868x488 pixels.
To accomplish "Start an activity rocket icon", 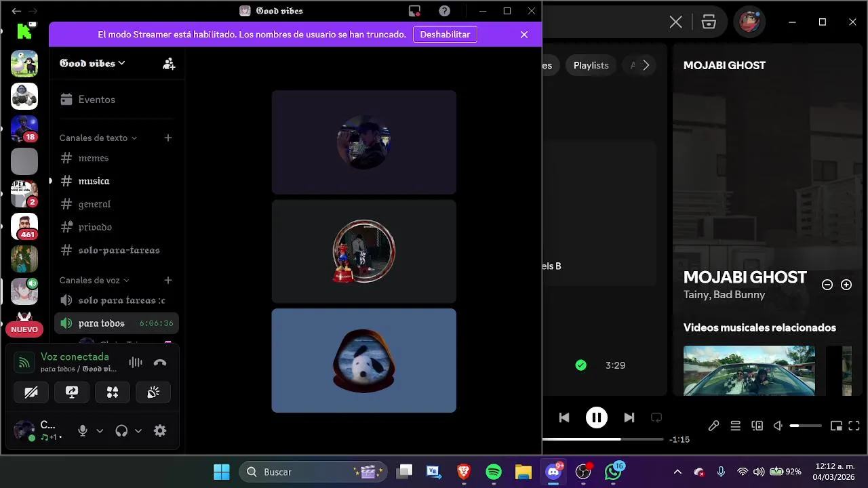I will [x=113, y=392].
